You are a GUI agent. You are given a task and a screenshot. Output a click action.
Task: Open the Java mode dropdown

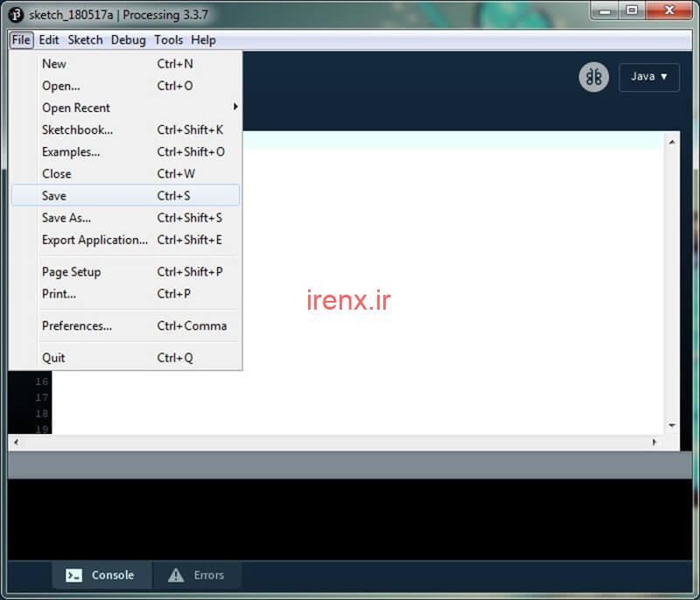[x=649, y=77]
